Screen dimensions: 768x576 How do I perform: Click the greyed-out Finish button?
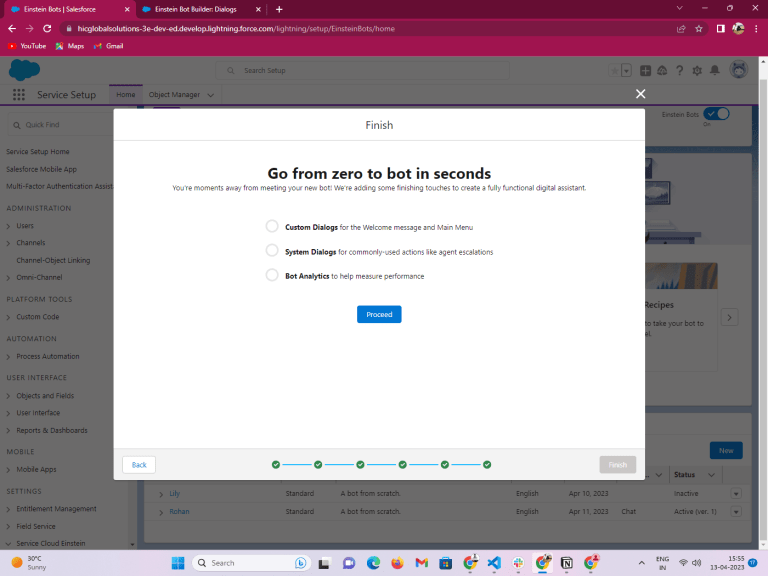[x=618, y=465]
